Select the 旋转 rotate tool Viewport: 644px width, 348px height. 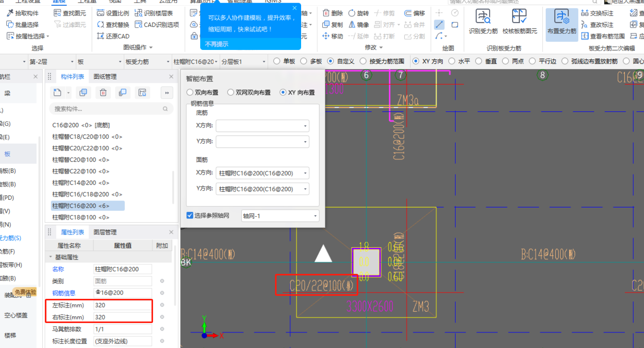click(x=359, y=13)
